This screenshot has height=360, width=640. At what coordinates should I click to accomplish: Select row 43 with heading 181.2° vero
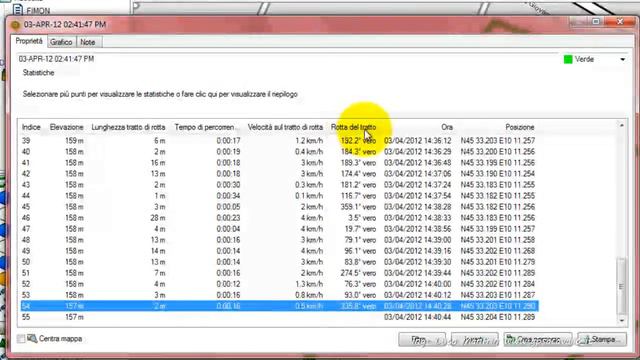tap(280, 185)
